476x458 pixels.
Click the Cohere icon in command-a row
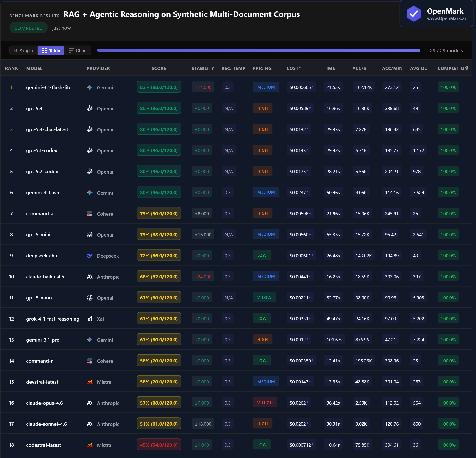coord(90,214)
